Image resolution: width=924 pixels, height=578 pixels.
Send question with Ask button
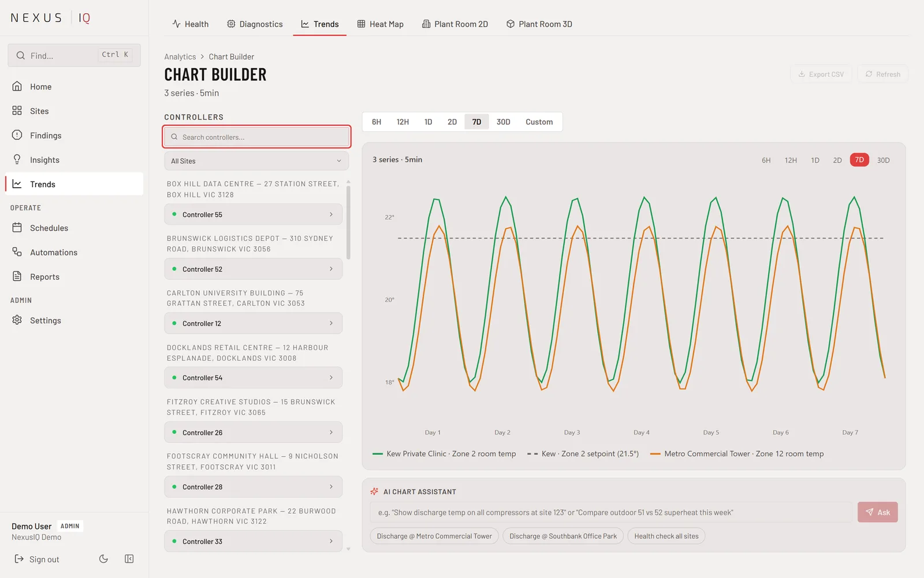point(878,512)
